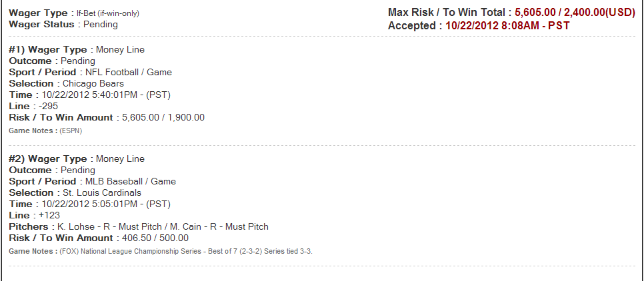
Task: Click the Wager Status Pending text
Action: coord(100,24)
